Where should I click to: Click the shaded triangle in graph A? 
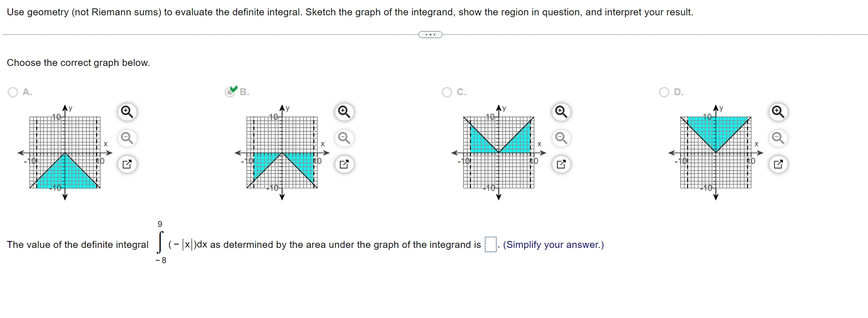(65, 172)
